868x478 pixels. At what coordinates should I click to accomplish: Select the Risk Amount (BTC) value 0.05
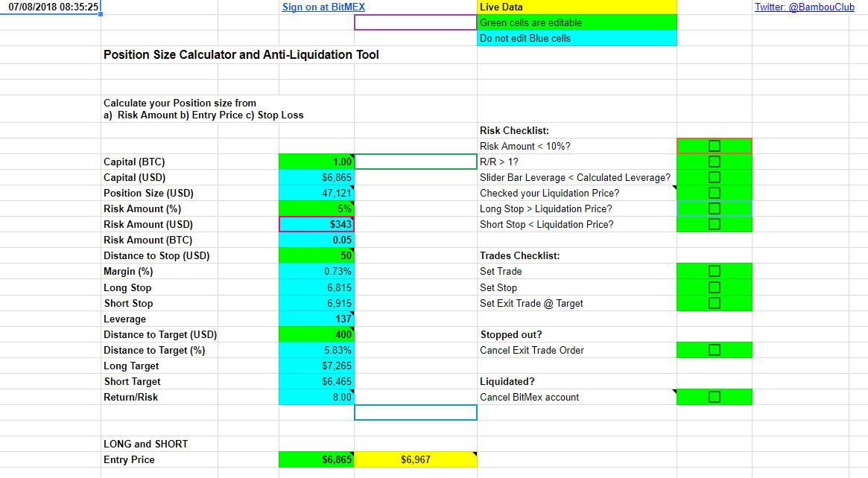(x=316, y=240)
